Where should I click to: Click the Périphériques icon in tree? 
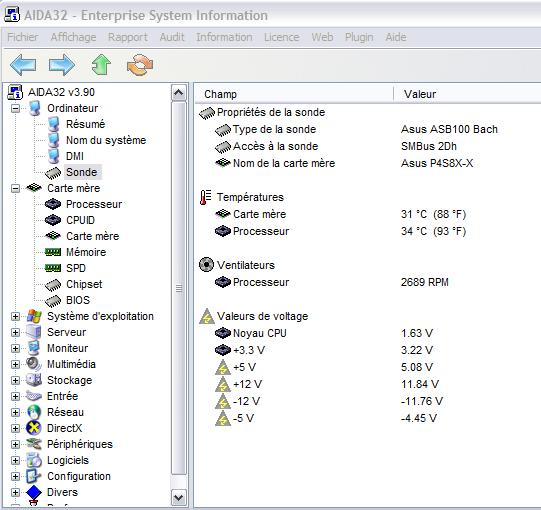point(34,444)
